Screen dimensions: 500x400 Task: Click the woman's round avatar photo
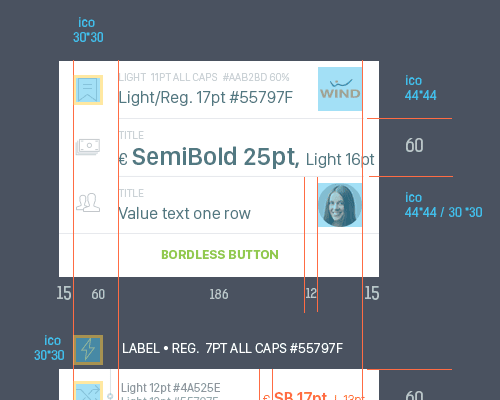click(340, 205)
